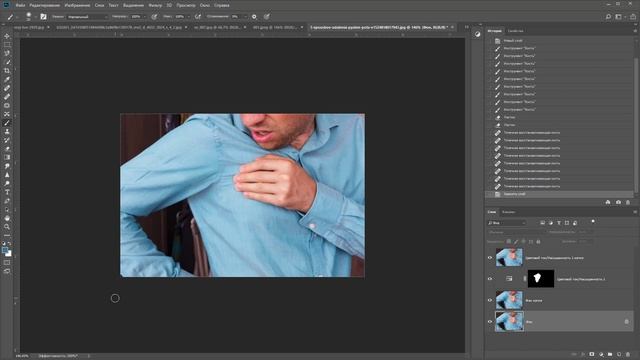Select layer named 'Фон копия'
Viewport: 640px width, 360px height.
click(x=533, y=301)
